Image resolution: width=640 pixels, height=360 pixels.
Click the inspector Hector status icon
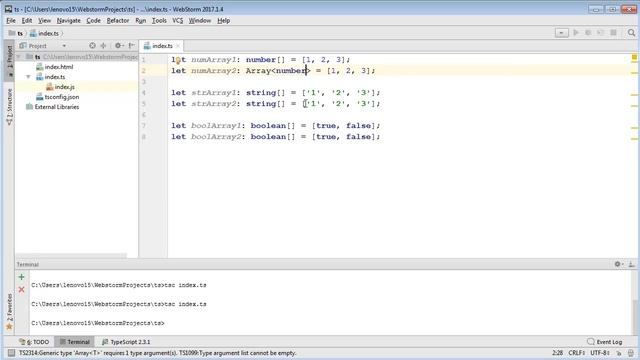click(x=631, y=353)
